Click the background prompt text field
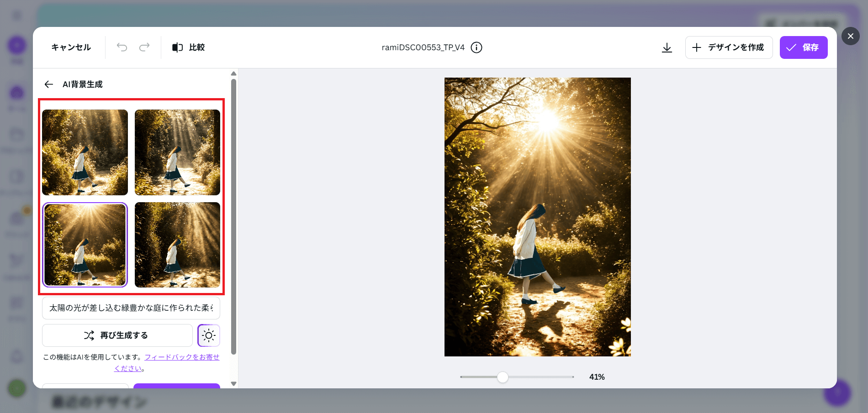 pyautogui.click(x=131, y=308)
